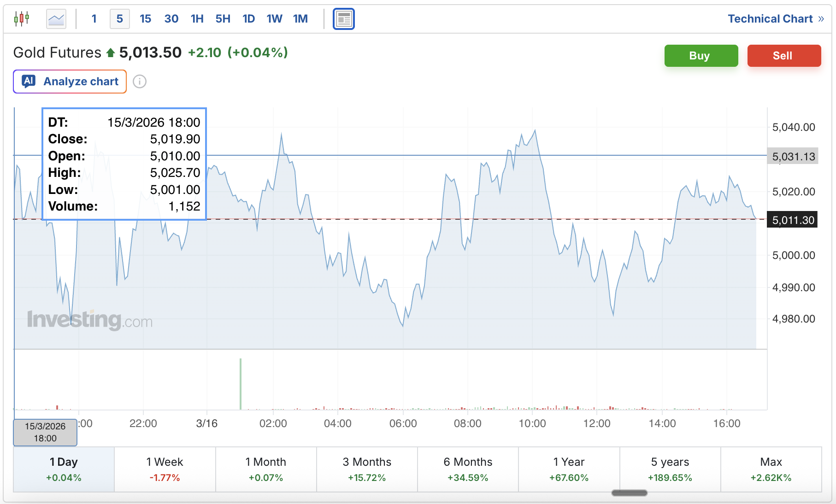Click the current price label 5,011.30
The height and width of the screenshot is (504, 836).
coord(792,220)
